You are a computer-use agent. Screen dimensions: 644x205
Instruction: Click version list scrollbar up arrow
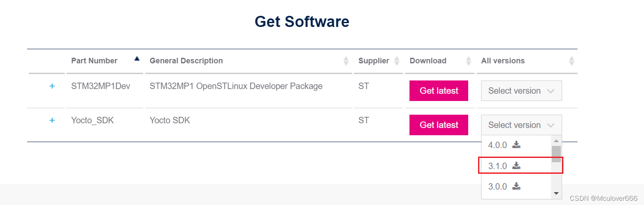pyautogui.click(x=556, y=141)
